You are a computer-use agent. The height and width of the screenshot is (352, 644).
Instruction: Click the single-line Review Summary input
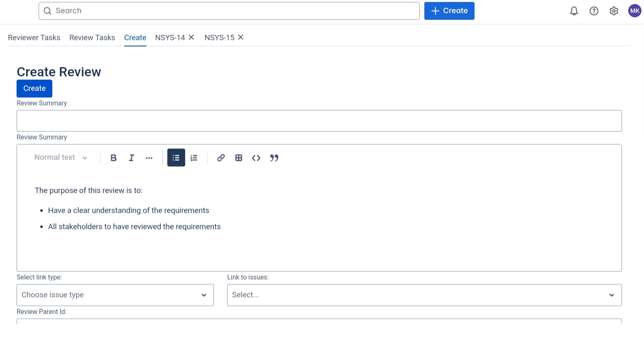(319, 121)
